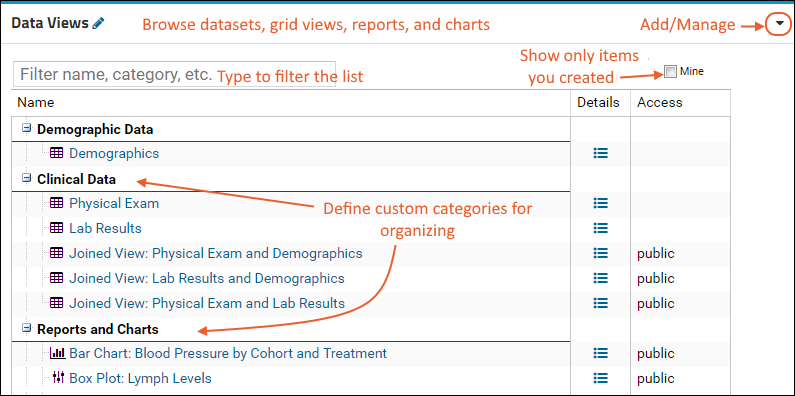
Task: Open the Demographics dataset link
Action: coord(114,153)
